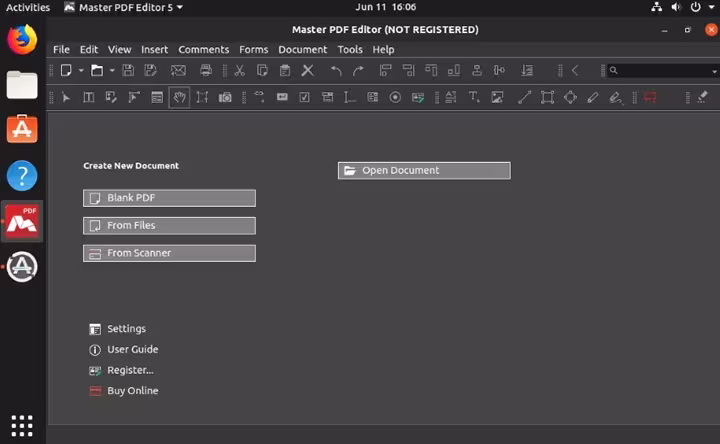
Task: Select the Radio Button form tool
Action: click(x=395, y=97)
